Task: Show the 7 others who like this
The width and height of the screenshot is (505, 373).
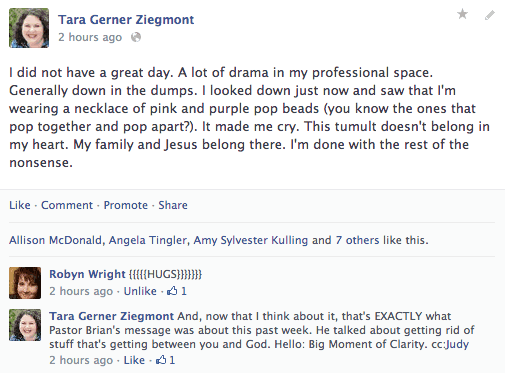Action: tap(357, 240)
